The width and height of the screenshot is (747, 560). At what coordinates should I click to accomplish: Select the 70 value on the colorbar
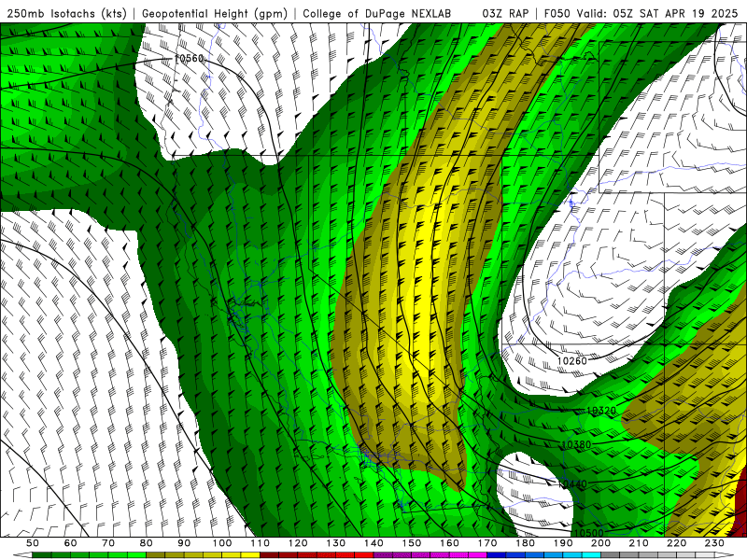108,543
